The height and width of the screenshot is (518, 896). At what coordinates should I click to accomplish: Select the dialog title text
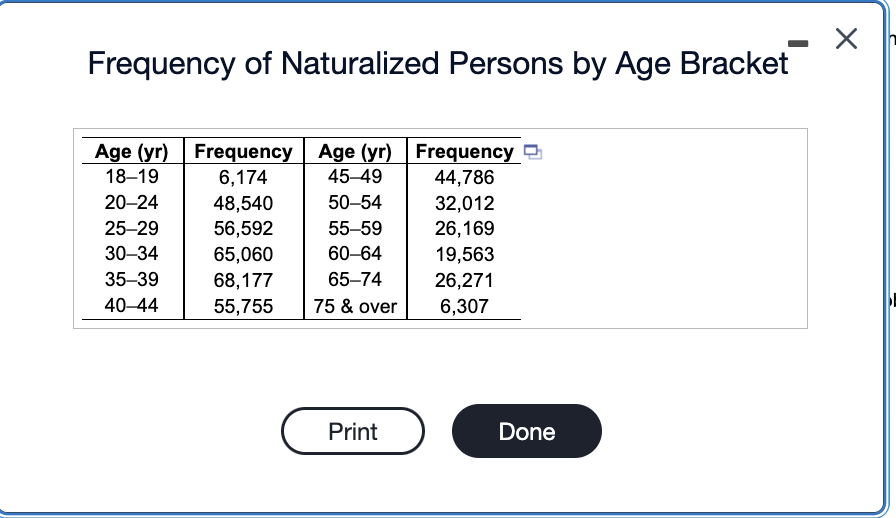click(x=438, y=63)
